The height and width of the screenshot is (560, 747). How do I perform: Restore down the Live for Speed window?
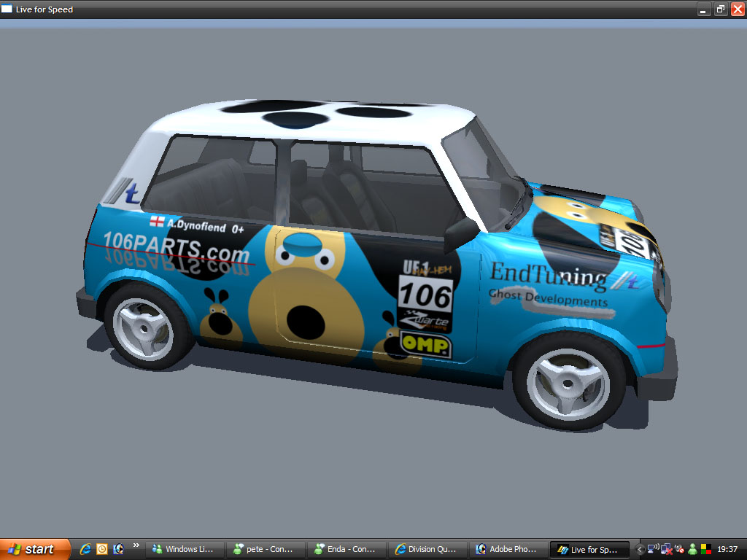pyautogui.click(x=721, y=9)
